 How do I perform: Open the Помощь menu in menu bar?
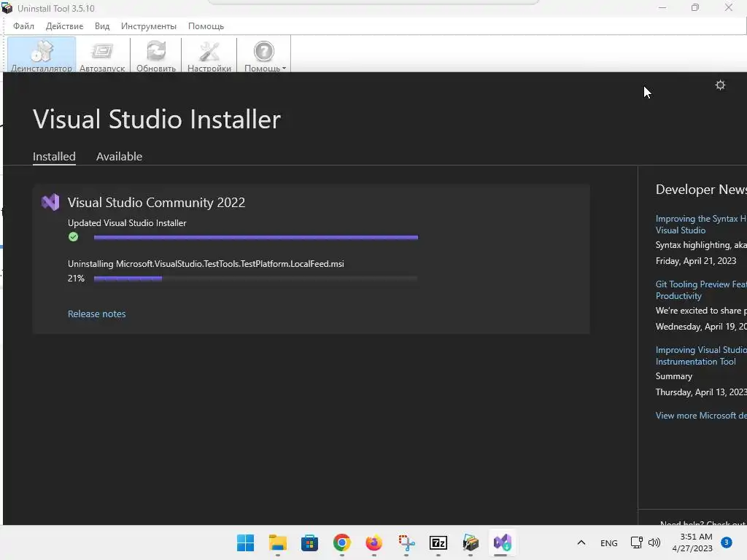(x=206, y=26)
